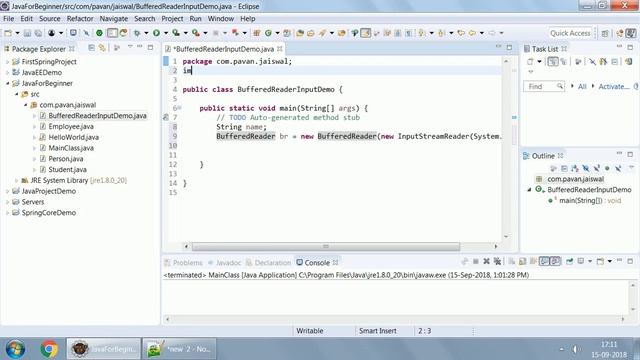640x360 pixels.
Task: Click Clear Console icon
Action: 511,261
